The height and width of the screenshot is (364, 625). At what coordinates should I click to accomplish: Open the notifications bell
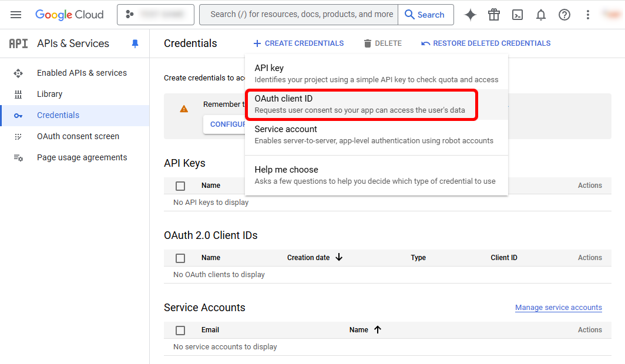pos(541,15)
